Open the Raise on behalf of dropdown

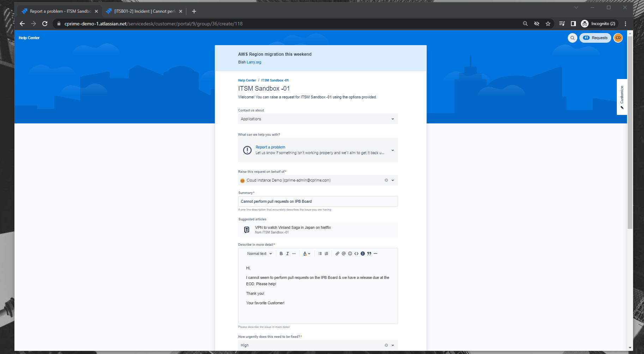click(x=393, y=180)
